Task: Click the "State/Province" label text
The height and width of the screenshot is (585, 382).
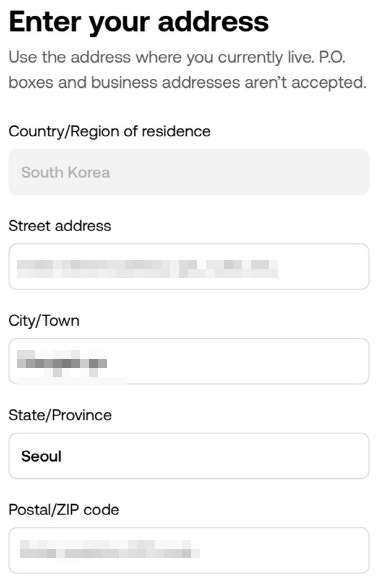Action: tap(60, 415)
